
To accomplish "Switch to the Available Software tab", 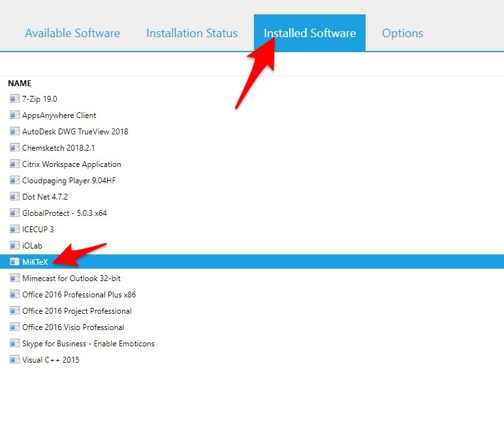I will point(72,33).
